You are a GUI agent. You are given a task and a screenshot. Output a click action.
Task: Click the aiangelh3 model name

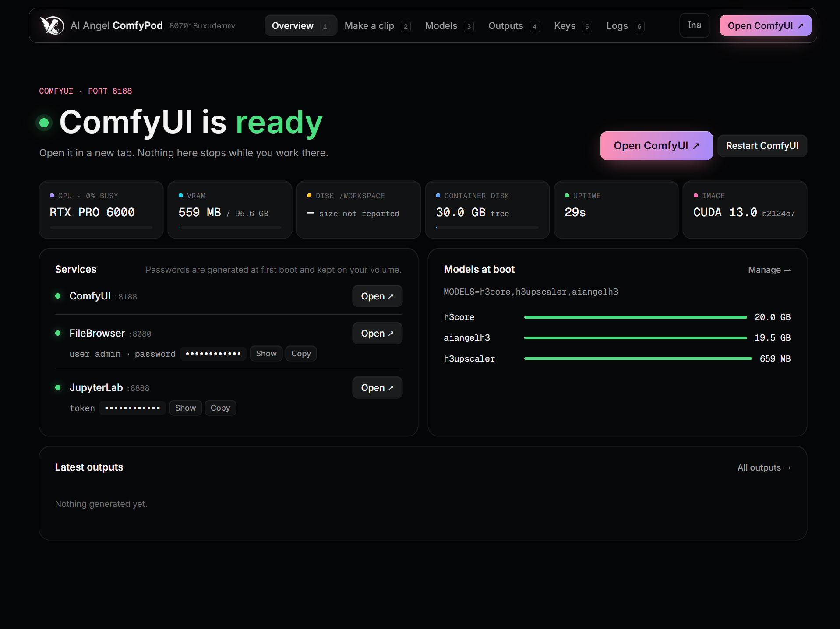[x=467, y=338]
